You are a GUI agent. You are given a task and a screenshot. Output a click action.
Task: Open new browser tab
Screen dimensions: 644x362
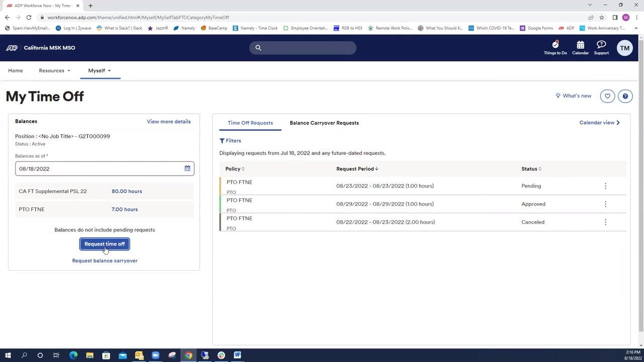pyautogui.click(x=91, y=6)
